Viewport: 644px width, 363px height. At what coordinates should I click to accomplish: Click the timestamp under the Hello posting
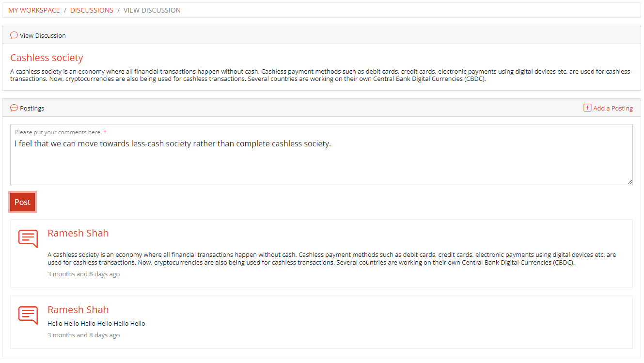tap(83, 335)
